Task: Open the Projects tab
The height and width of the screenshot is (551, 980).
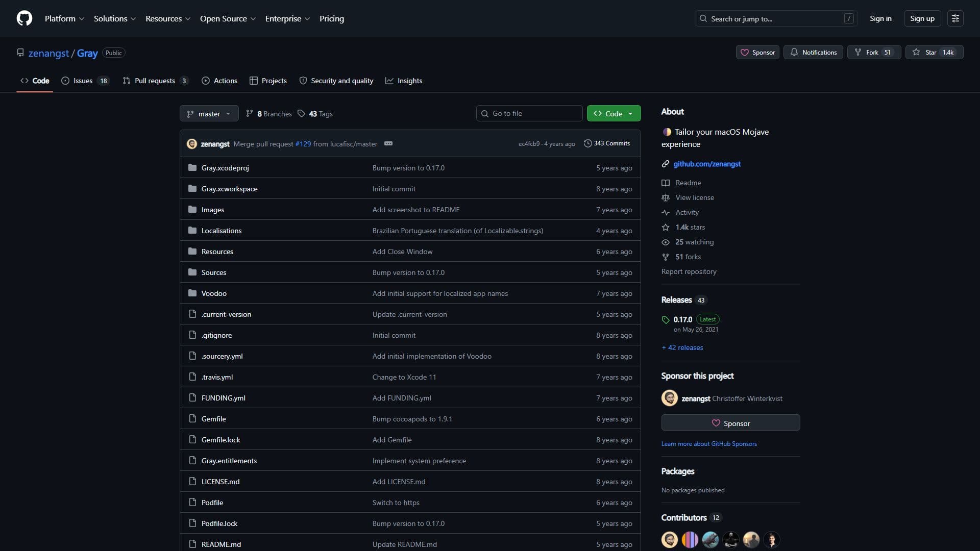Action: pyautogui.click(x=268, y=81)
